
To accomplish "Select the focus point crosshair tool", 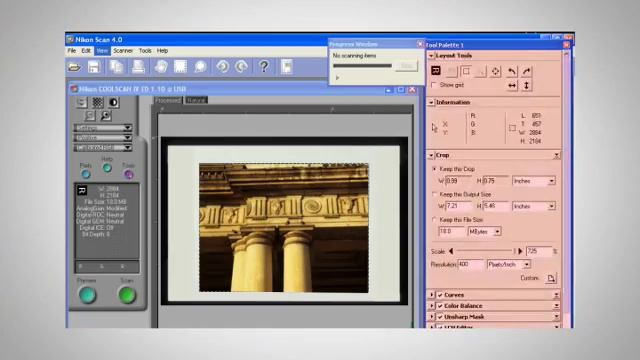I will [495, 71].
